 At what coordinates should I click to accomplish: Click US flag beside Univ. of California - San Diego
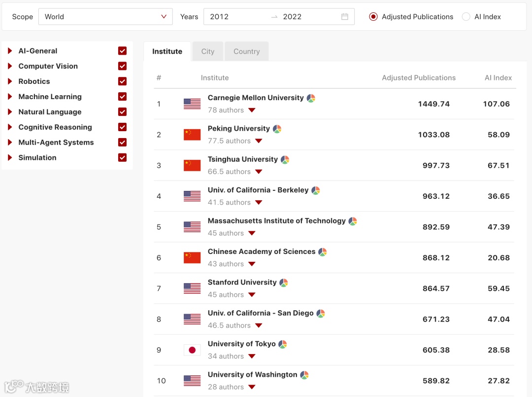pyautogui.click(x=192, y=319)
